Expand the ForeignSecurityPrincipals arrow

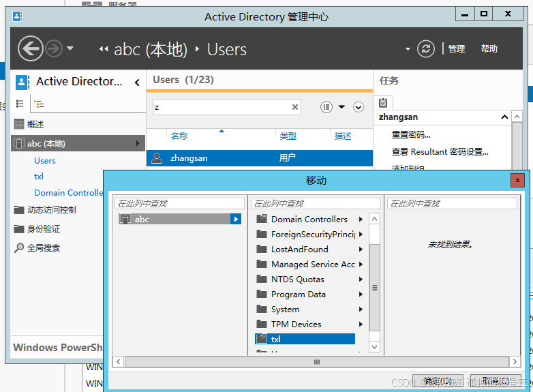361,235
